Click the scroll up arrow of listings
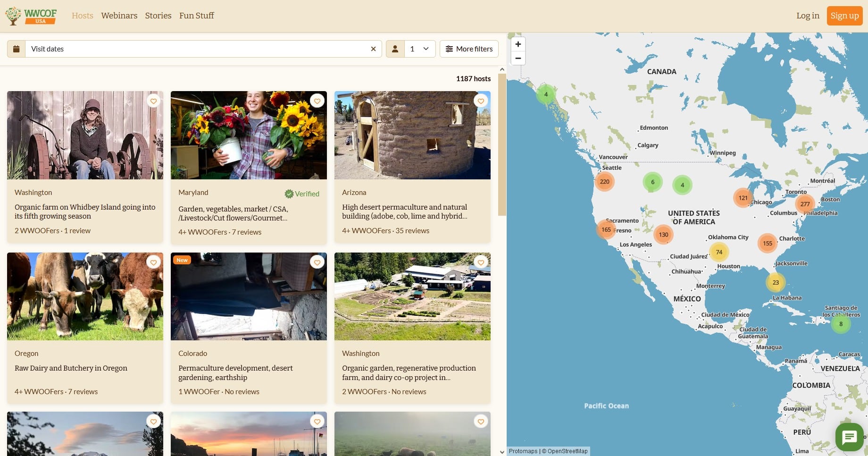868x456 pixels. point(502,69)
